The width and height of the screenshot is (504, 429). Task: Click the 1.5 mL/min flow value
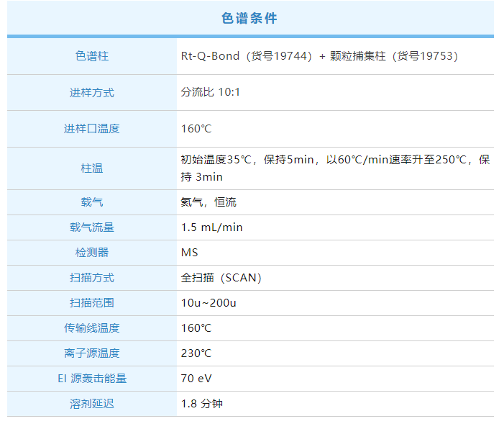point(211,227)
